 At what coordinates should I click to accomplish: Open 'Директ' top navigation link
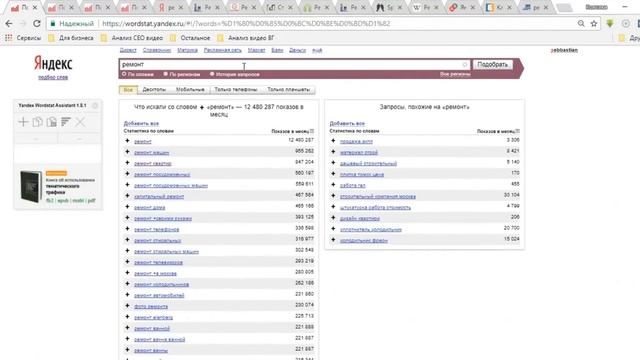[x=128, y=50]
